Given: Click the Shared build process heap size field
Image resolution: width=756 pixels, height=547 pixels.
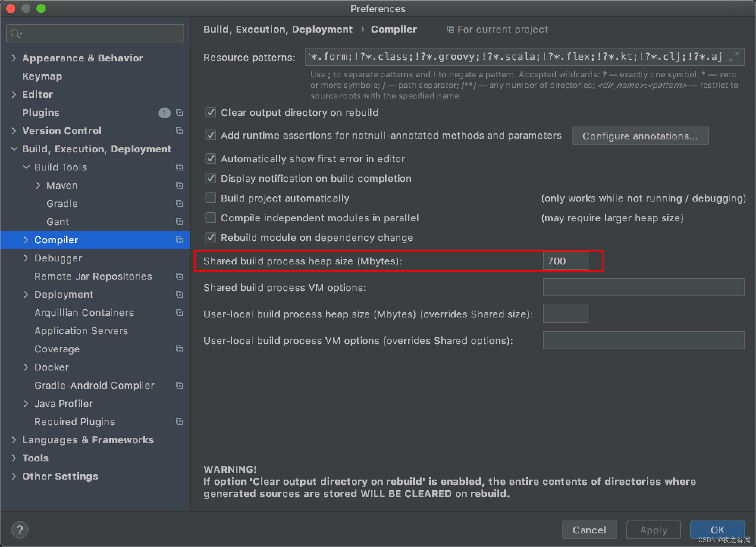Looking at the screenshot, I should point(565,261).
